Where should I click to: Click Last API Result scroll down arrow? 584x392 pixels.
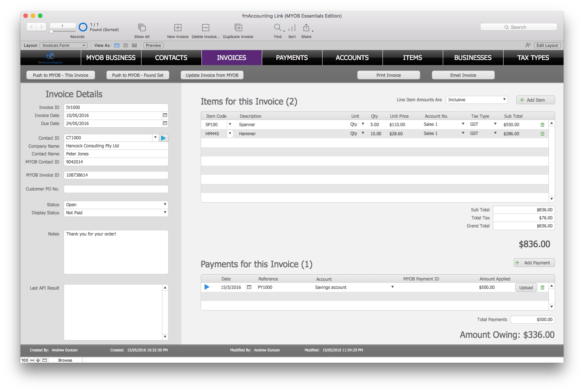click(165, 336)
